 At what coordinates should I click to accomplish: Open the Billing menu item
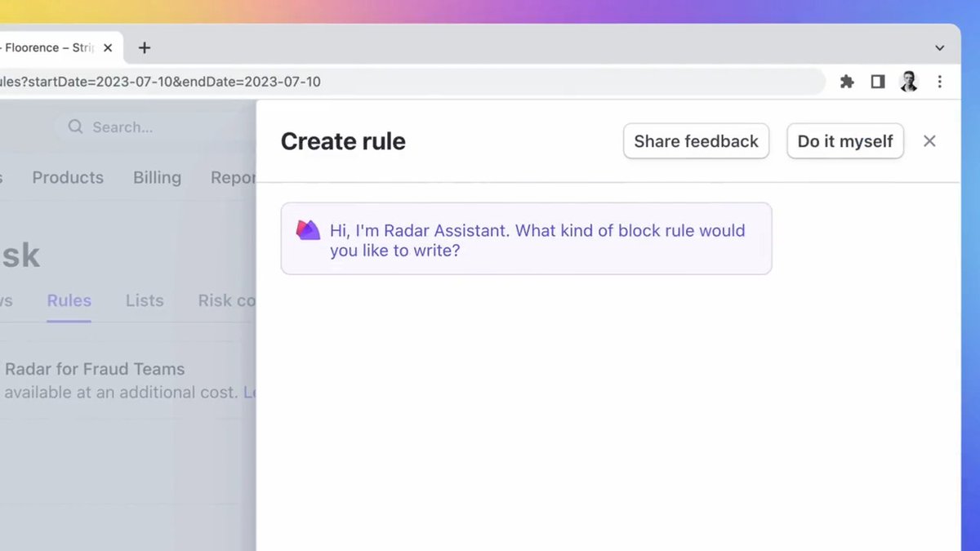pos(157,178)
